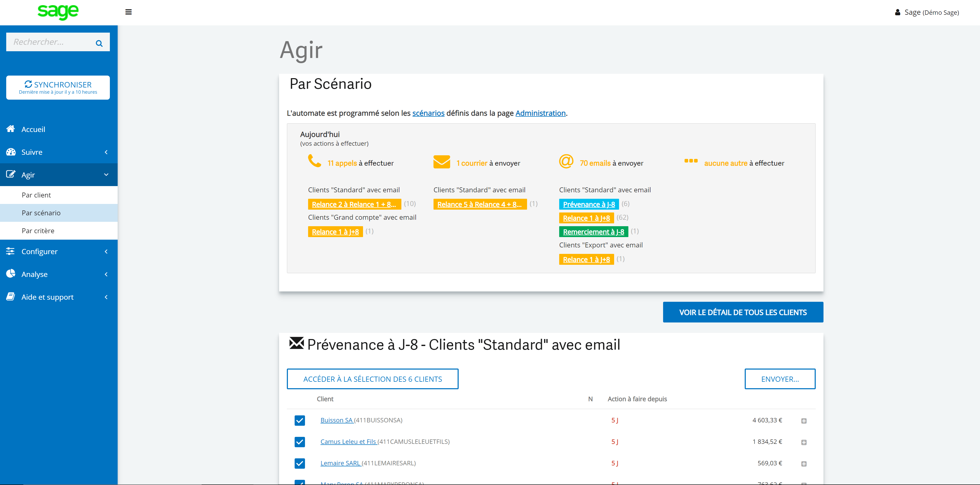Click the search magnifier icon
The width and height of the screenshot is (980, 485).
point(99,43)
